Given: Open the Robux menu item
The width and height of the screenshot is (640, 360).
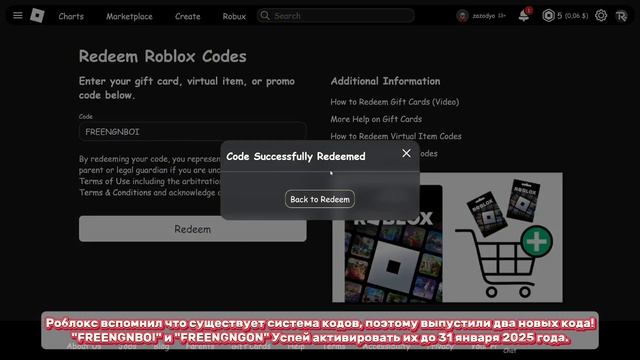Looking at the screenshot, I should pyautogui.click(x=234, y=16).
